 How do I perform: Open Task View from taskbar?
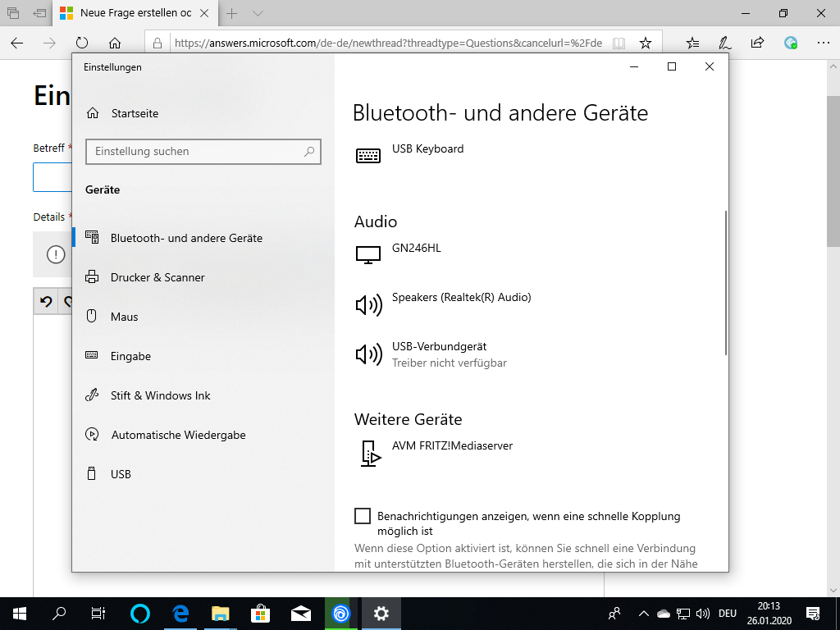pos(98,614)
